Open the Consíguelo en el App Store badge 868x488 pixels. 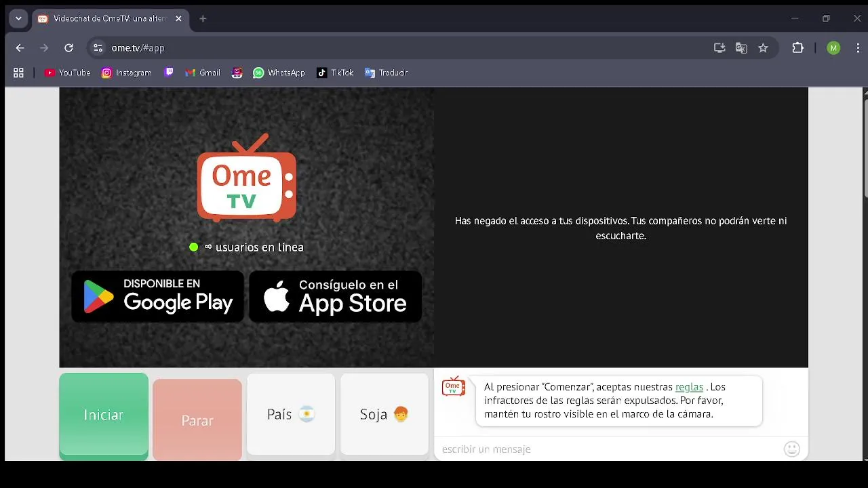pyautogui.click(x=336, y=296)
